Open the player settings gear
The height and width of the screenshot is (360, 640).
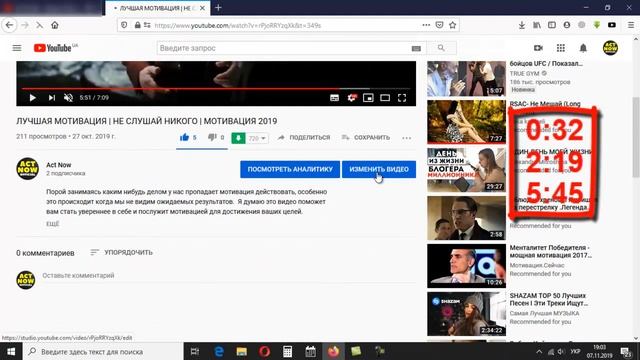351,98
